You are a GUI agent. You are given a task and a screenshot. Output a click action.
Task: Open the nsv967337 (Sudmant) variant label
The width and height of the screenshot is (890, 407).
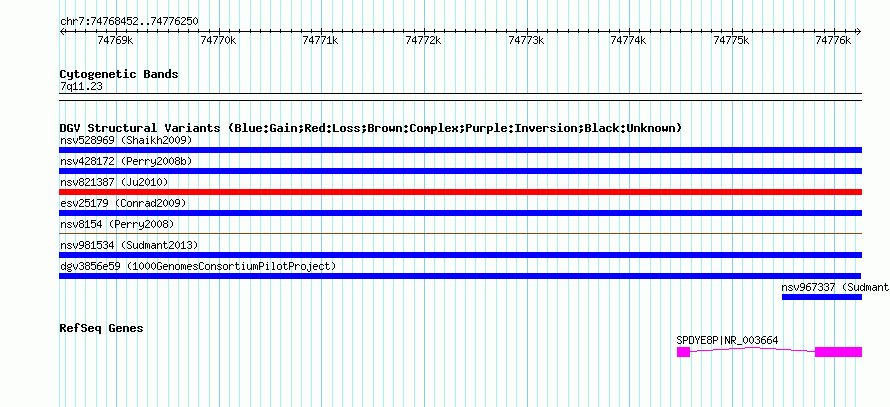click(x=836, y=287)
